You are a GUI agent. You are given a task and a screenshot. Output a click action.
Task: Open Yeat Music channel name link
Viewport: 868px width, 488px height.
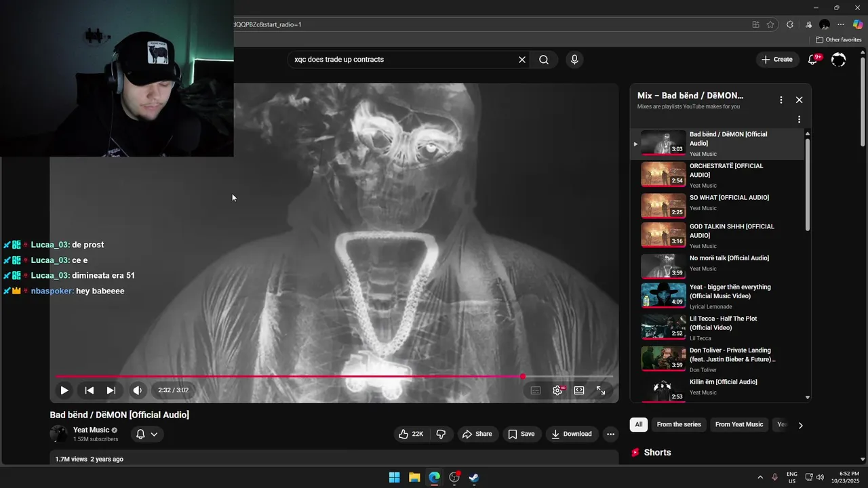tap(91, 430)
